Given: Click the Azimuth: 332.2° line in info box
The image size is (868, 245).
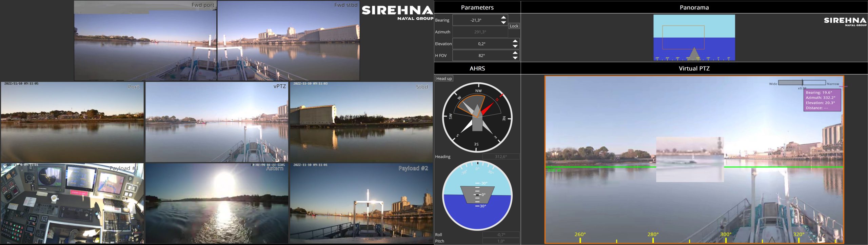Looking at the screenshot, I should click(x=821, y=98).
